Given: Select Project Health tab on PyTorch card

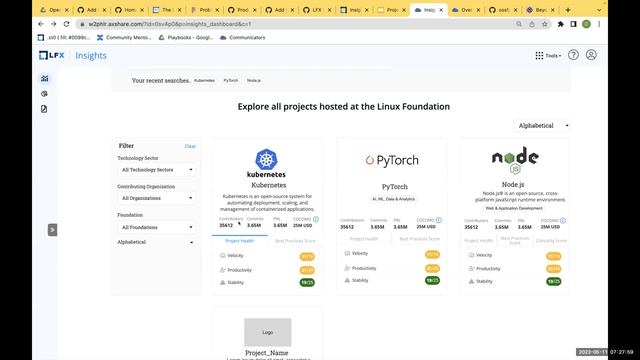Looking at the screenshot, I should point(364,239).
